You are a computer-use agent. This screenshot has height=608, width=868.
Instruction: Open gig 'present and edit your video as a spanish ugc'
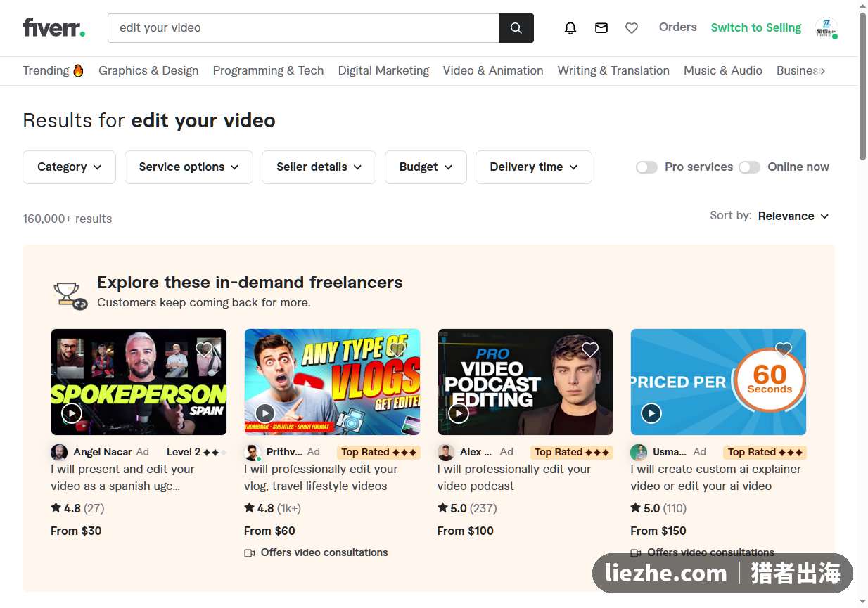coord(123,477)
